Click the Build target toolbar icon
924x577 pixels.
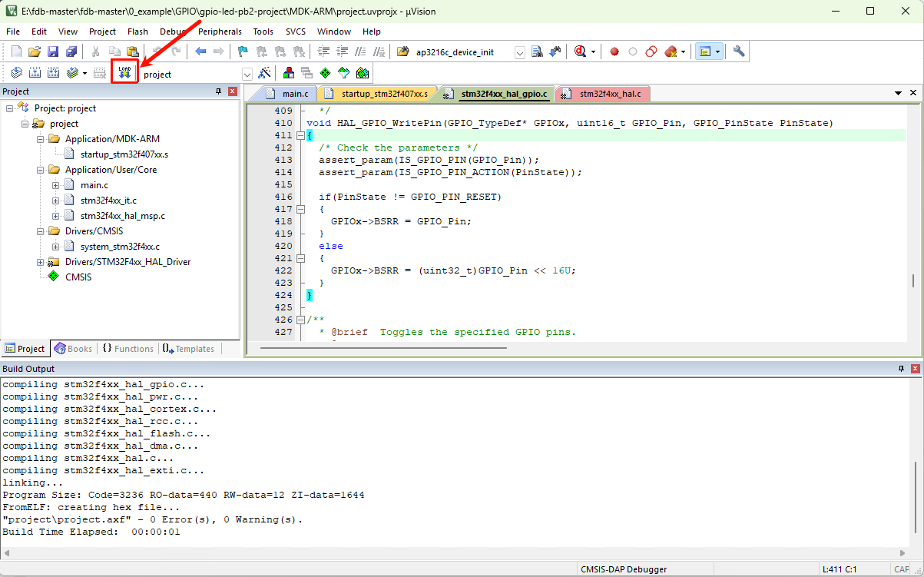34,73
